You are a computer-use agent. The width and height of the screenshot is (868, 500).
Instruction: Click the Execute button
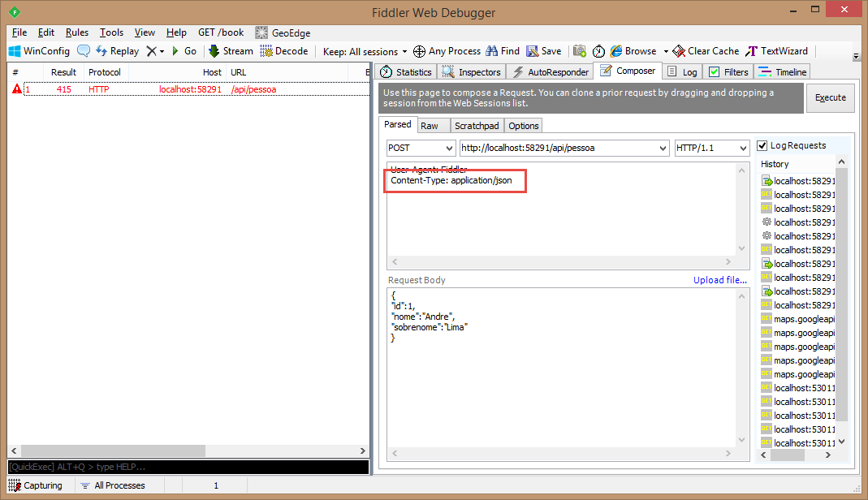831,98
